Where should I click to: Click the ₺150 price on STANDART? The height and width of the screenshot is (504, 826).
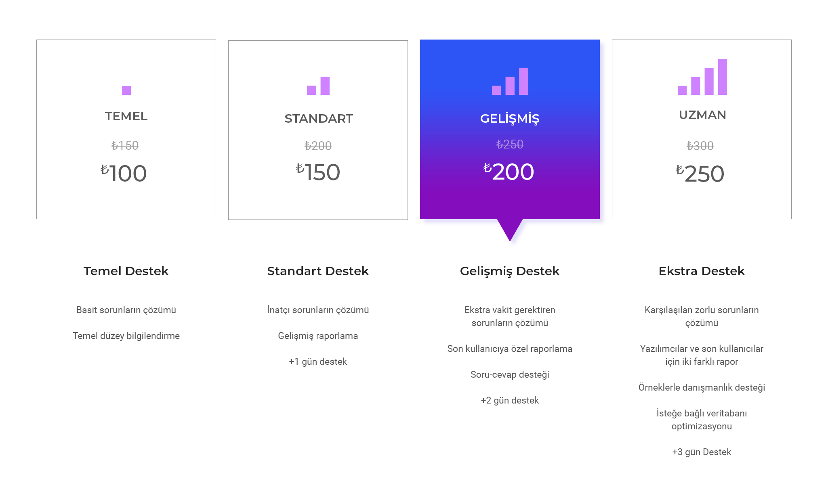pyautogui.click(x=318, y=172)
